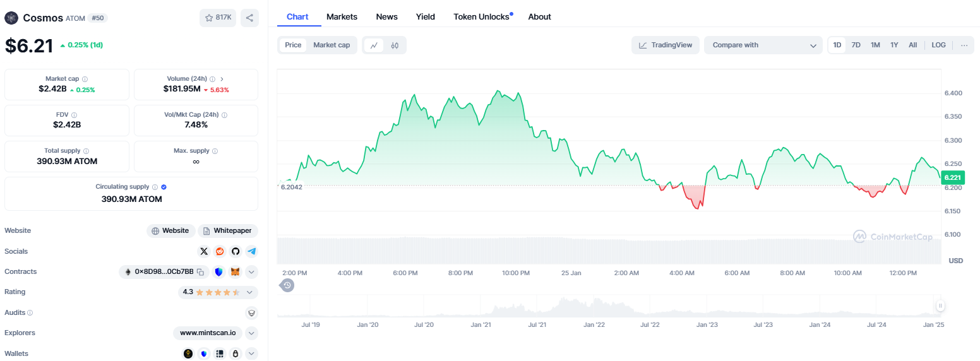
Task: Select the 7D time range
Action: pos(856,45)
